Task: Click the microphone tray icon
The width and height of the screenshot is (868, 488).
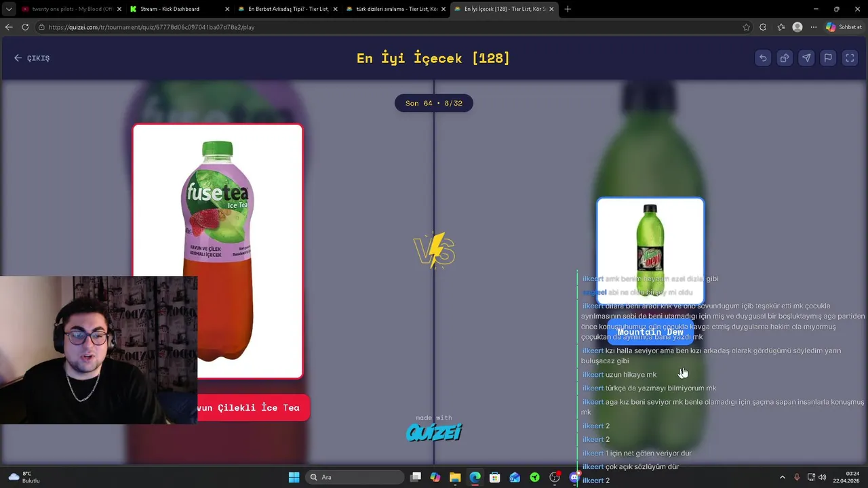Action: click(x=797, y=477)
